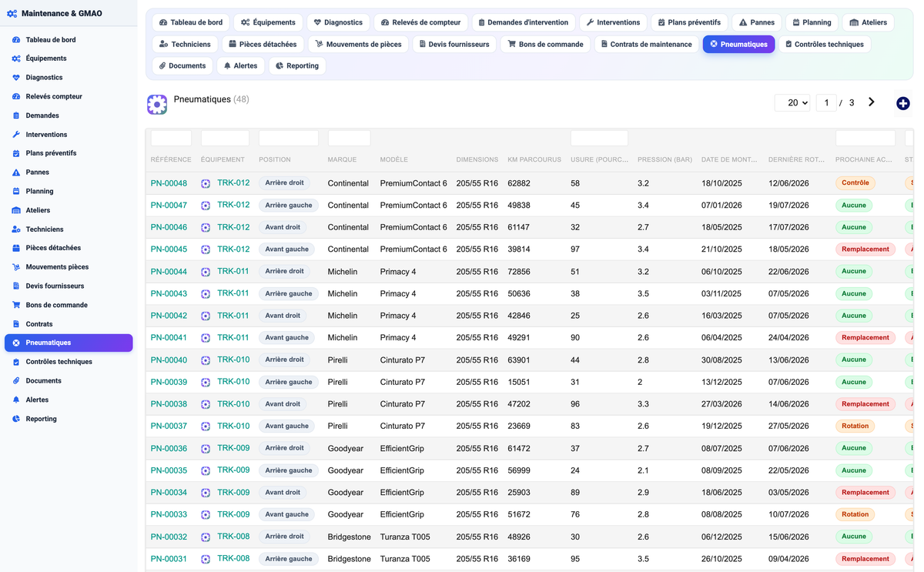Click the Demandes clipboard icon in sidebar
This screenshot has height=572, width=924.
16,115
